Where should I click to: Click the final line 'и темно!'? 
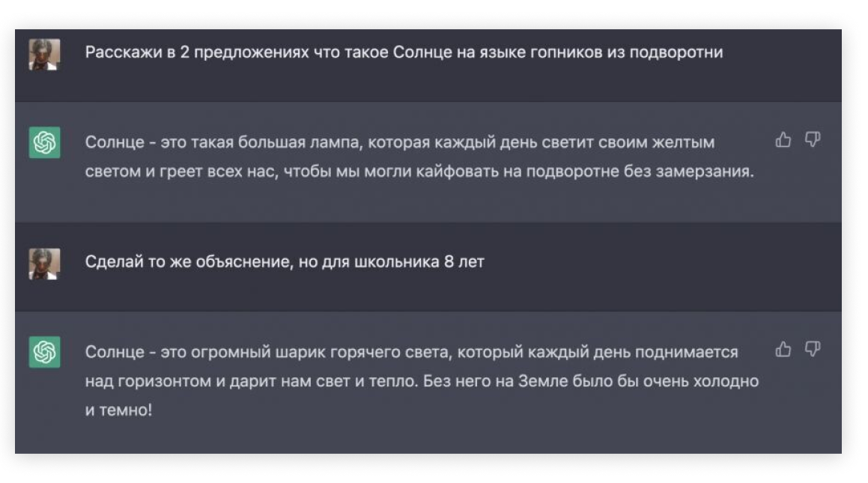pyautogui.click(x=118, y=411)
